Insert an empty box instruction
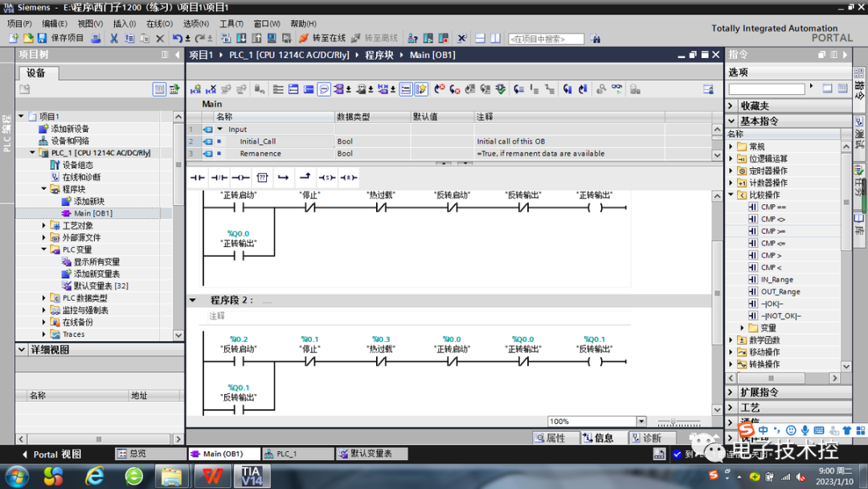 pyautogui.click(x=263, y=177)
